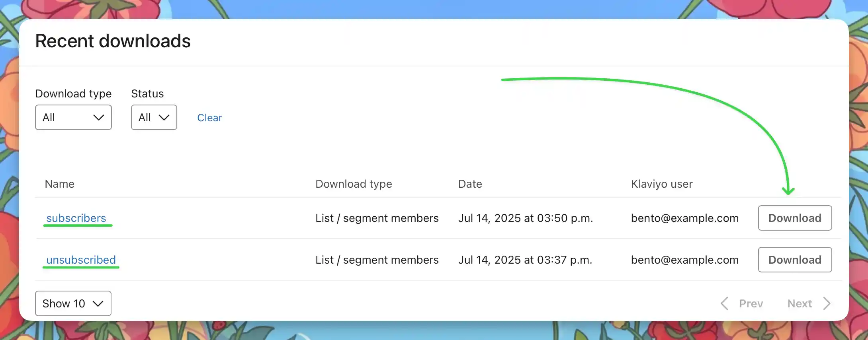Click the chevron arrow in Status filter
This screenshot has height=340, width=868.
tap(164, 118)
